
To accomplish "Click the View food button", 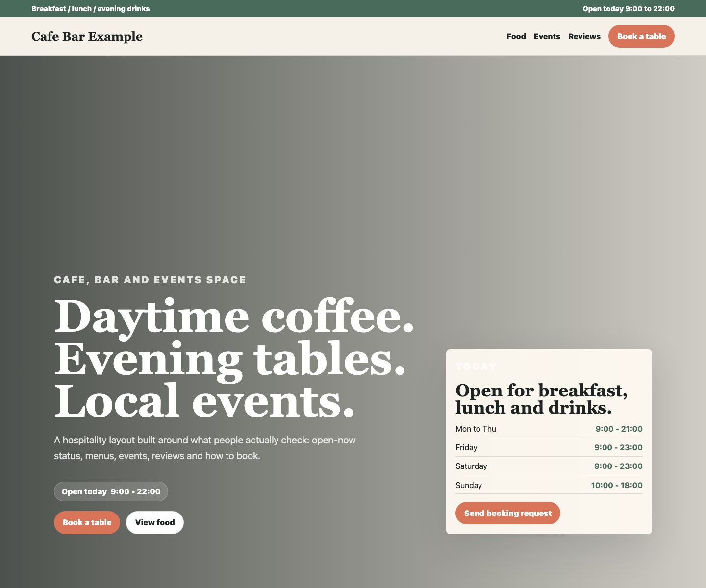I will click(x=155, y=522).
